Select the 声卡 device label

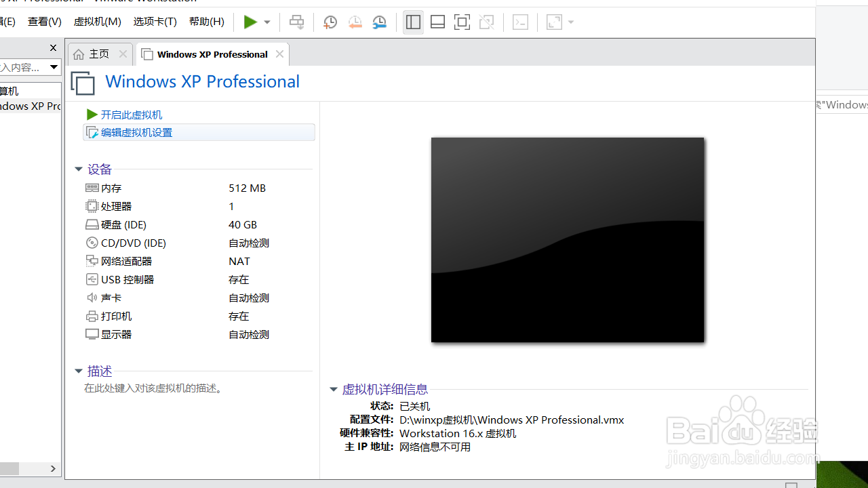tap(111, 298)
